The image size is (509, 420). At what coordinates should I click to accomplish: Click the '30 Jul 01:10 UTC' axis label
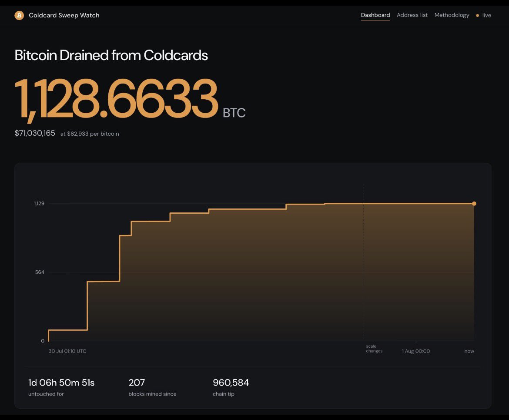(67, 351)
